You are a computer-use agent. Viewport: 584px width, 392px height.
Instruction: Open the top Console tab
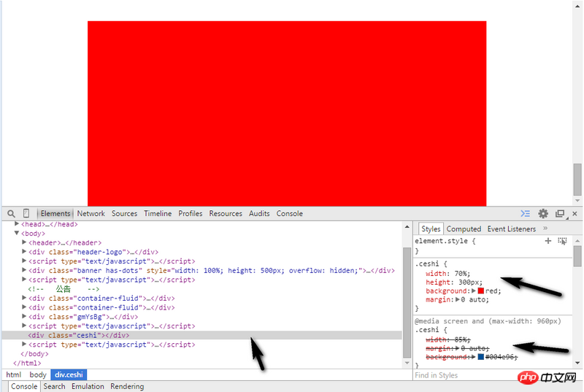289,213
